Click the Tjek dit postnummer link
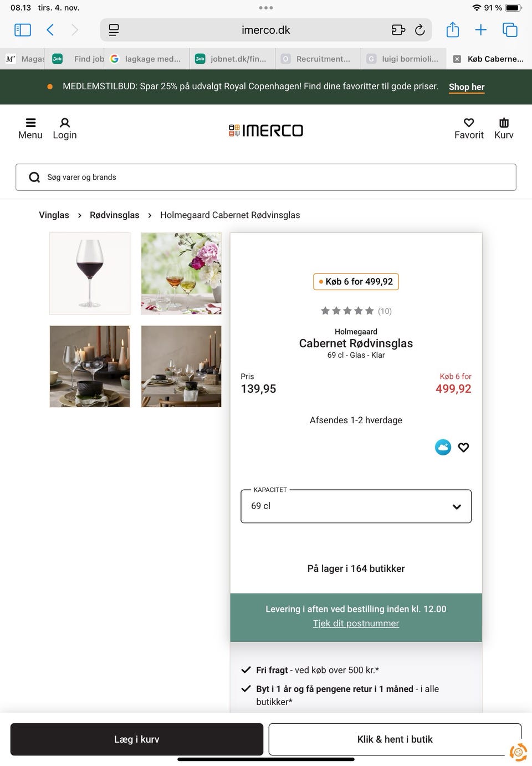This screenshot has width=532, height=766. pos(355,623)
